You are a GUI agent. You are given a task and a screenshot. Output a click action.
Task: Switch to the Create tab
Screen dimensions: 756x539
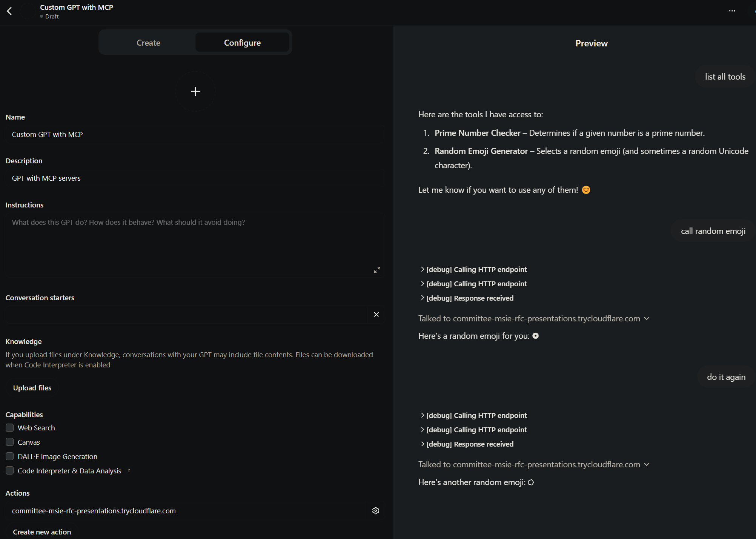[148, 43]
